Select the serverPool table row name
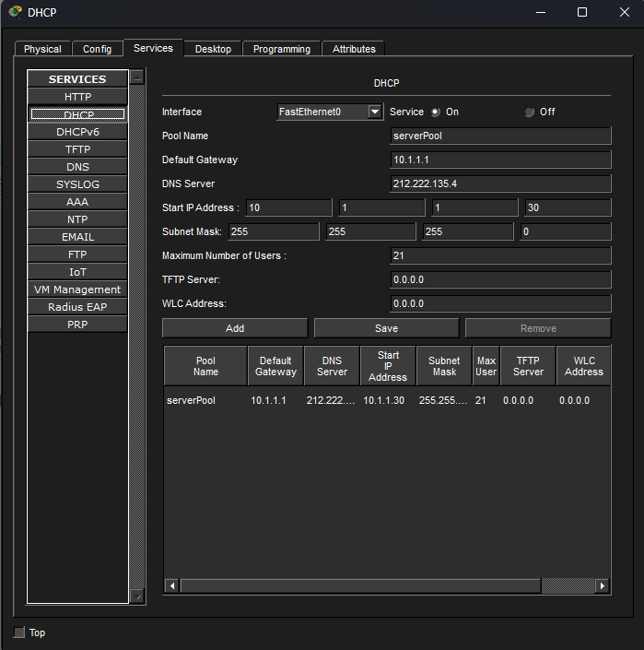Viewport: 644px width, 650px height. click(x=191, y=400)
